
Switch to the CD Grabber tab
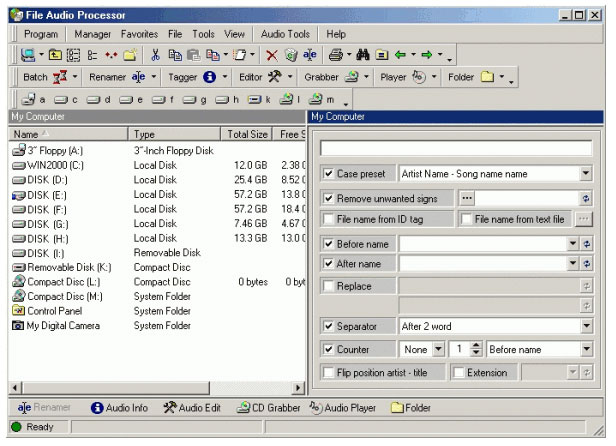point(269,408)
